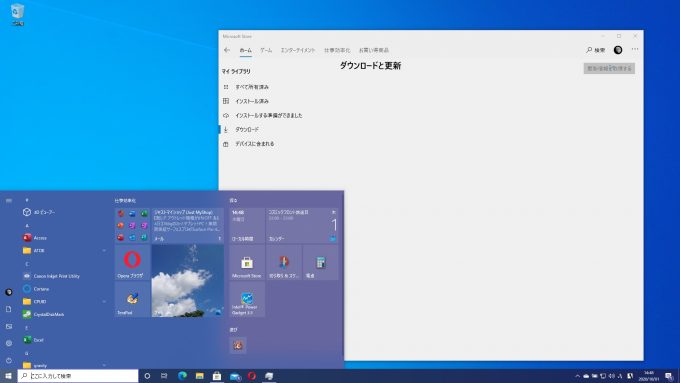This screenshot has width=680, height=383.
Task: Launch Opera from the taskbar
Action: [x=252, y=376]
